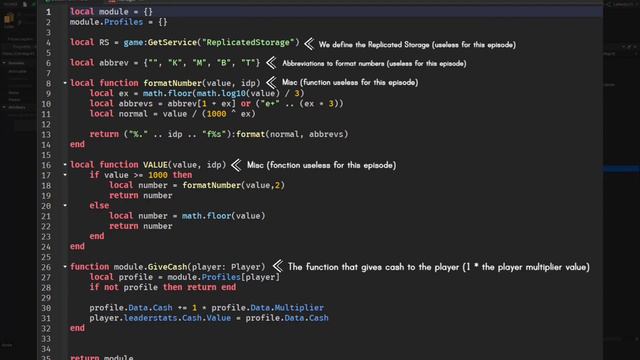640x360 pixels.
Task: Click 'GiveCash' function name on line 26
Action: tap(167, 267)
